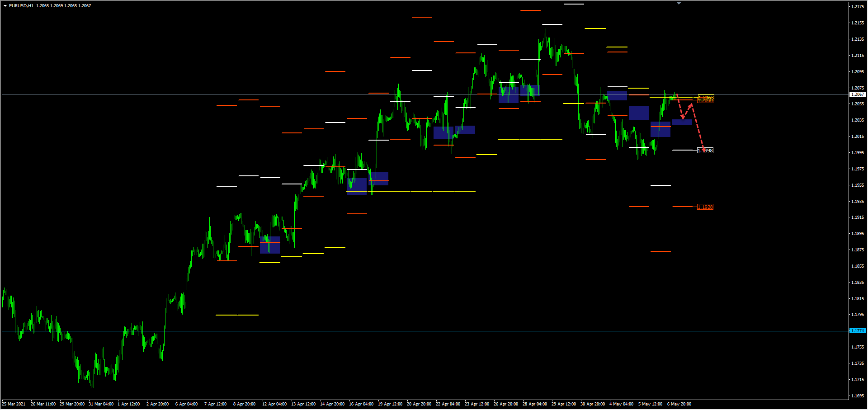This screenshot has width=868, height=410.
Task: Click the 19 Apr 12:00 time label
Action: coord(390,404)
